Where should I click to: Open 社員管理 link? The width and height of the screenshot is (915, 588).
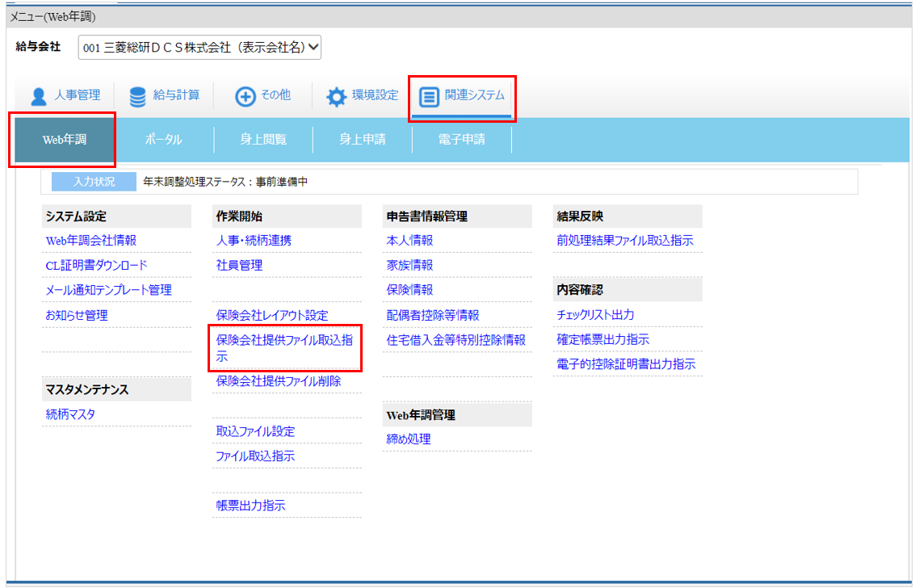[239, 266]
